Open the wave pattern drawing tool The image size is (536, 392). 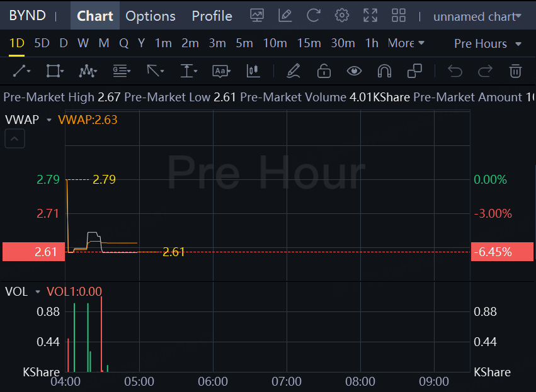[88, 71]
